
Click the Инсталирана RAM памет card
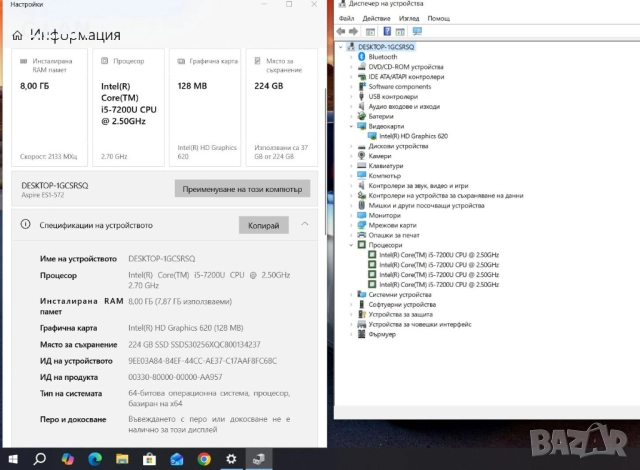[x=49, y=108]
